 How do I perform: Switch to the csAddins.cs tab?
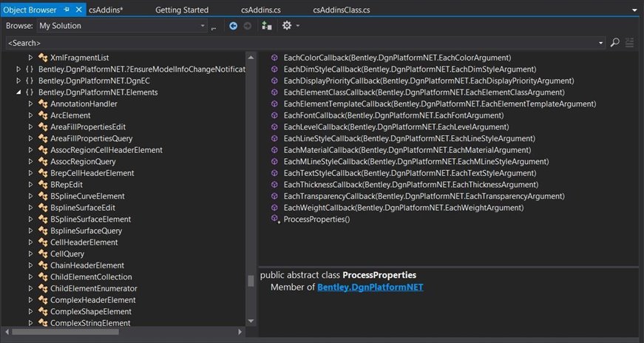click(261, 10)
